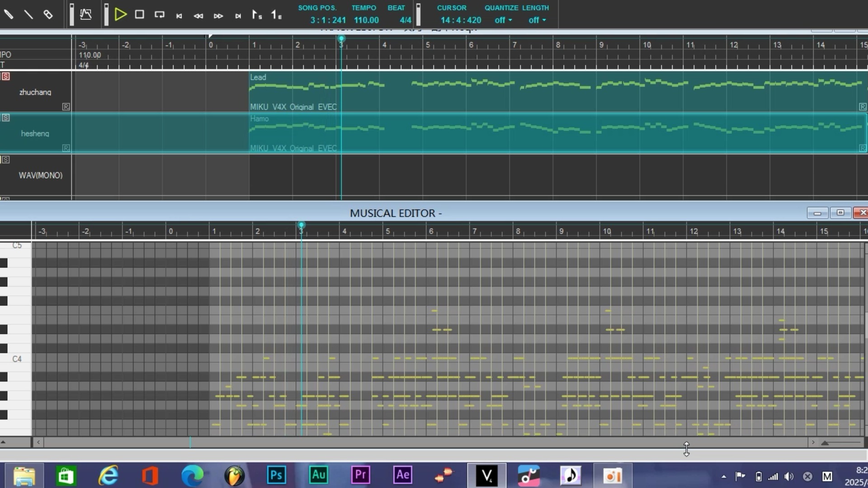Screen dimensions: 868x488
Task: Select the Line tool
Action: [x=28, y=14]
